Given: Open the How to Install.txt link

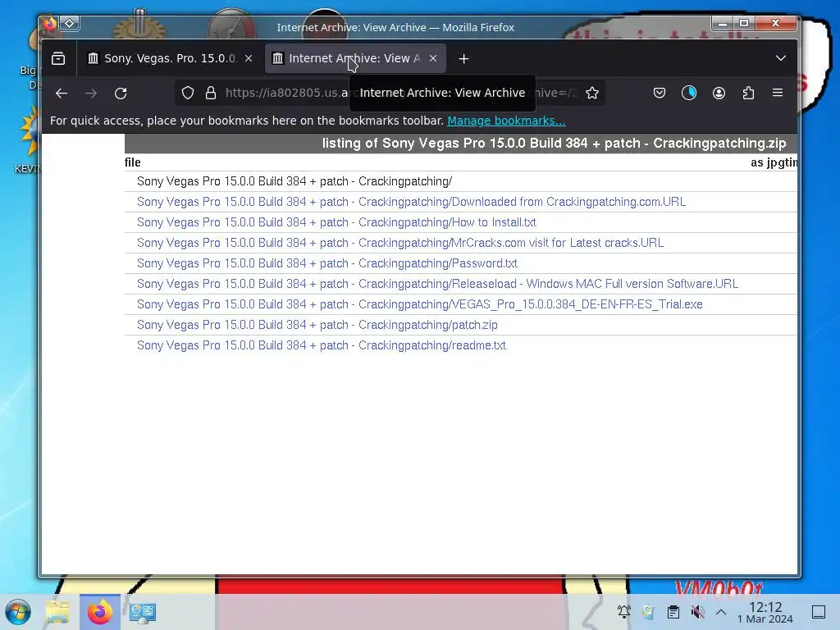Looking at the screenshot, I should (336, 222).
